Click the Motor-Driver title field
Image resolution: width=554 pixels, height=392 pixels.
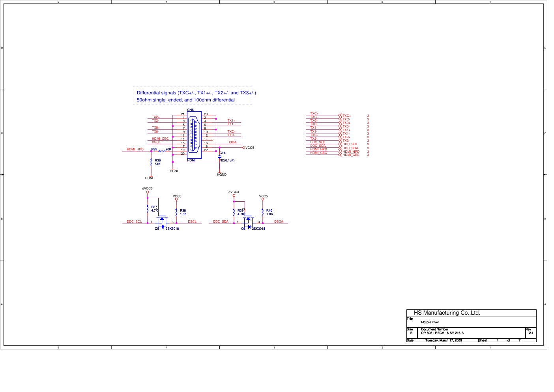point(430,322)
